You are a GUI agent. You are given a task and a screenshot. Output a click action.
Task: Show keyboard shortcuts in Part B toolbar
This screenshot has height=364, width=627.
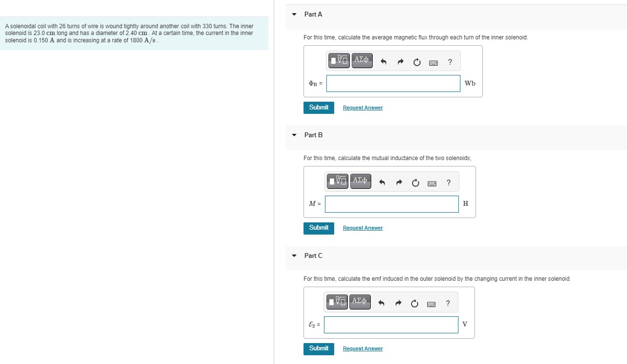pos(432,183)
